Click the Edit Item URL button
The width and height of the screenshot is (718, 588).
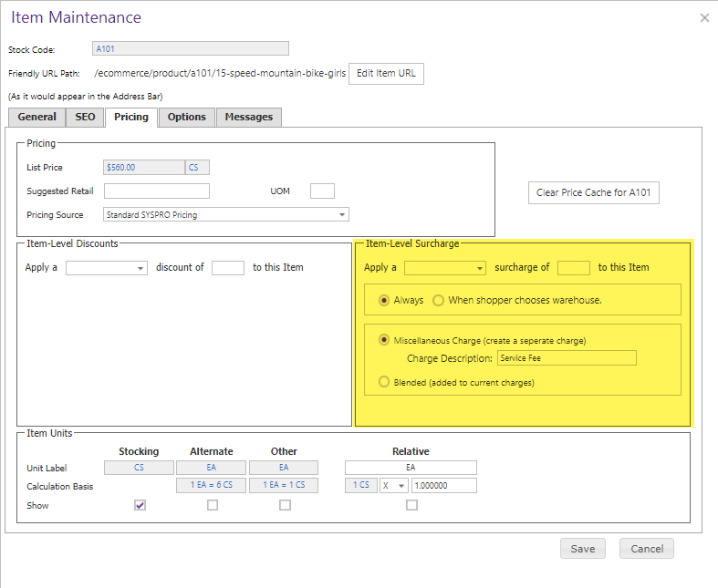386,74
